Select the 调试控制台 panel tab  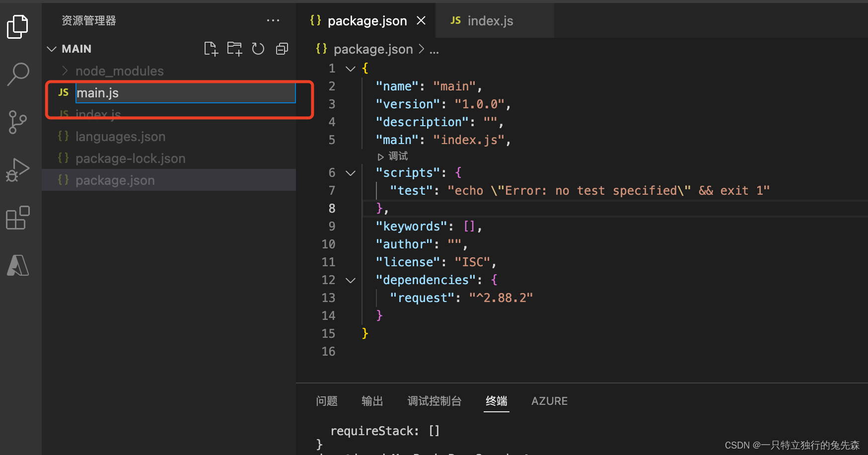click(x=434, y=401)
